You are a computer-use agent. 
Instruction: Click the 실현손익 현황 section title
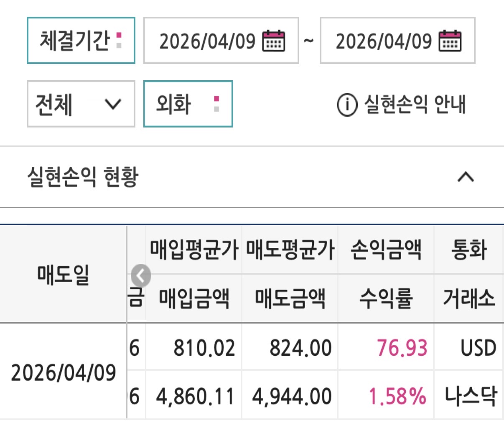(x=82, y=177)
